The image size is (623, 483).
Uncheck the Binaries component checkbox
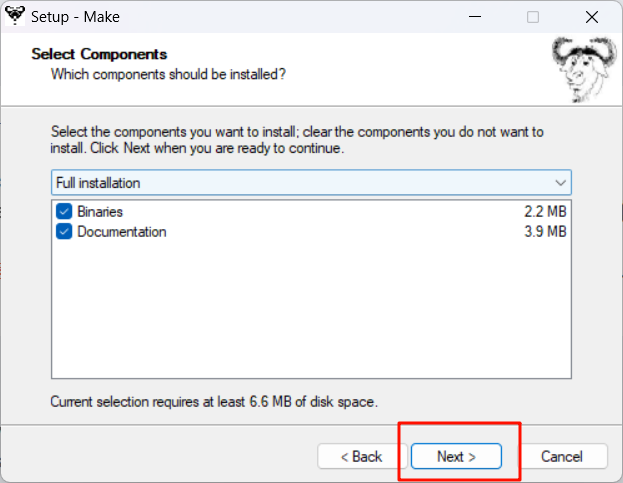(64, 211)
